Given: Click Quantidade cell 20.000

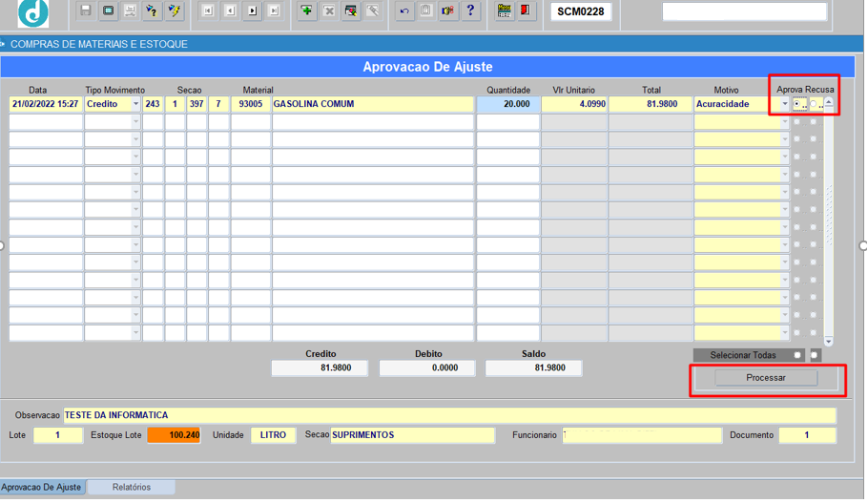Looking at the screenshot, I should click(x=507, y=104).
